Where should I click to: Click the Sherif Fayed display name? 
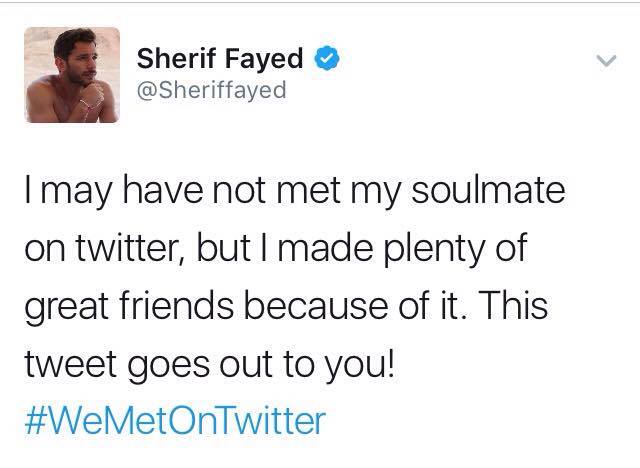tap(222, 57)
